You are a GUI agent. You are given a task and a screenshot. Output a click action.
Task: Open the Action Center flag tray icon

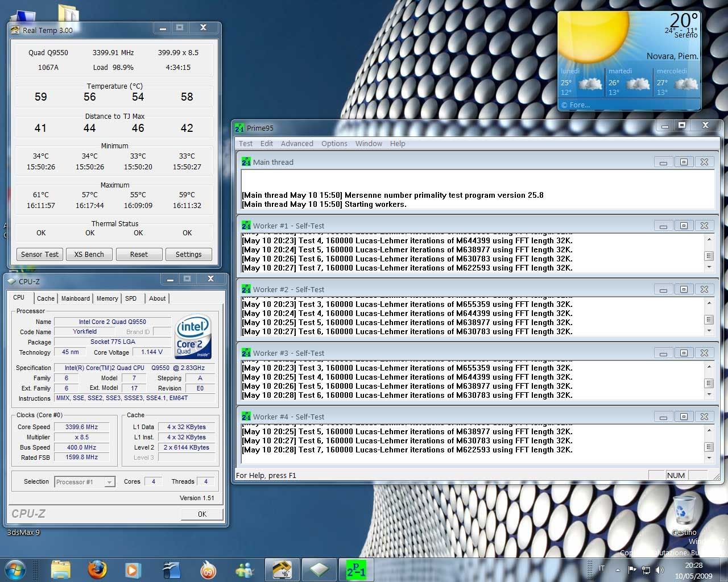pos(632,569)
